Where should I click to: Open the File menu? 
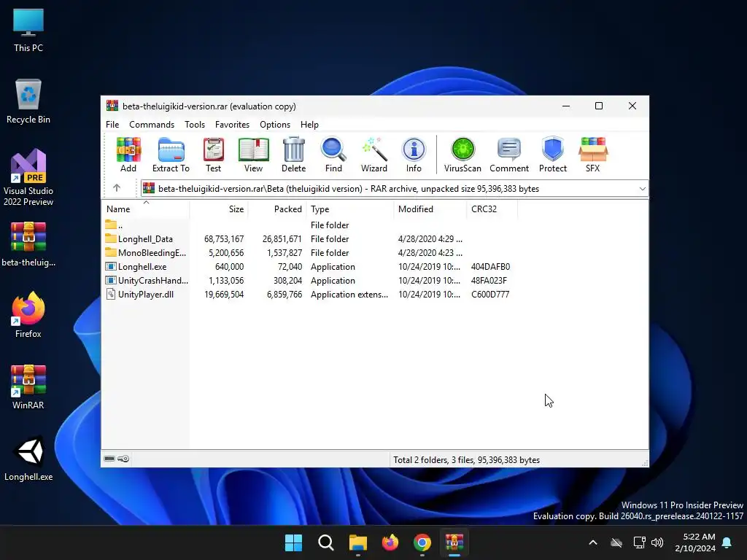[x=112, y=124]
